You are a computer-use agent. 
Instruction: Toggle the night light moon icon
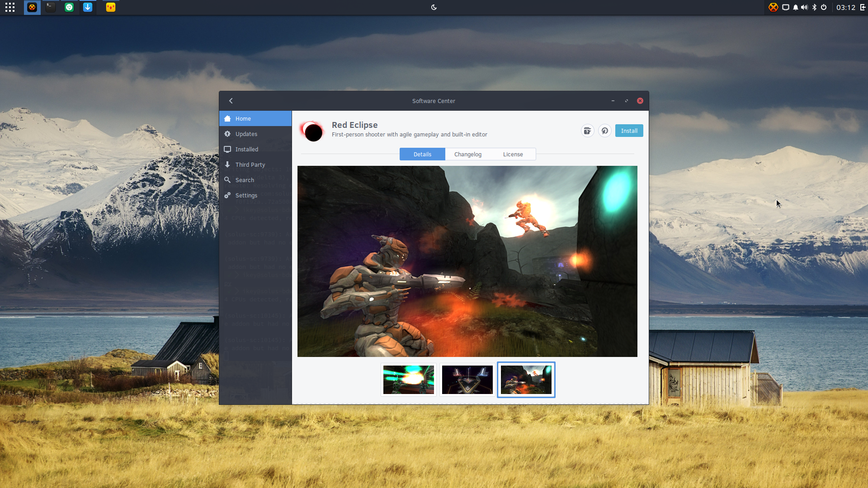(x=434, y=7)
